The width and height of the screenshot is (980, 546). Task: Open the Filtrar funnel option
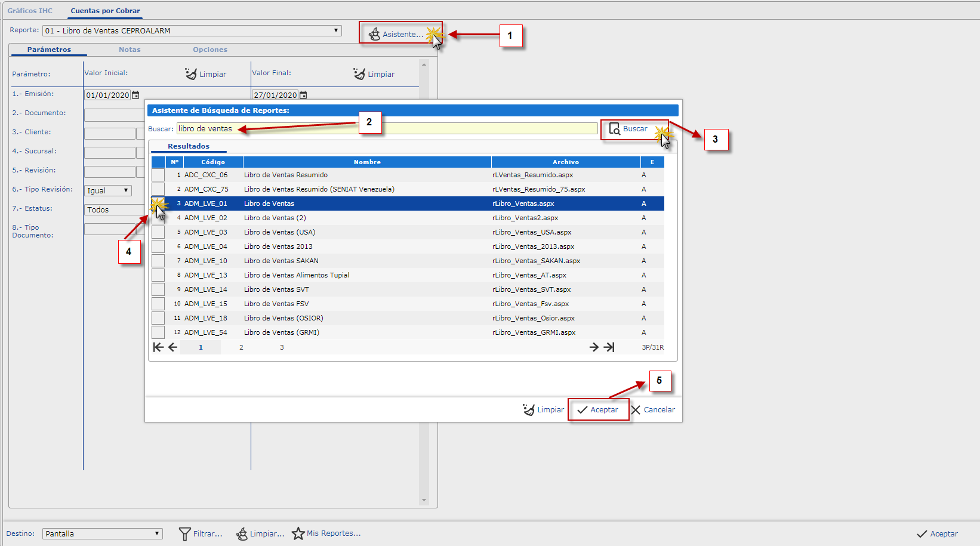pyautogui.click(x=201, y=533)
